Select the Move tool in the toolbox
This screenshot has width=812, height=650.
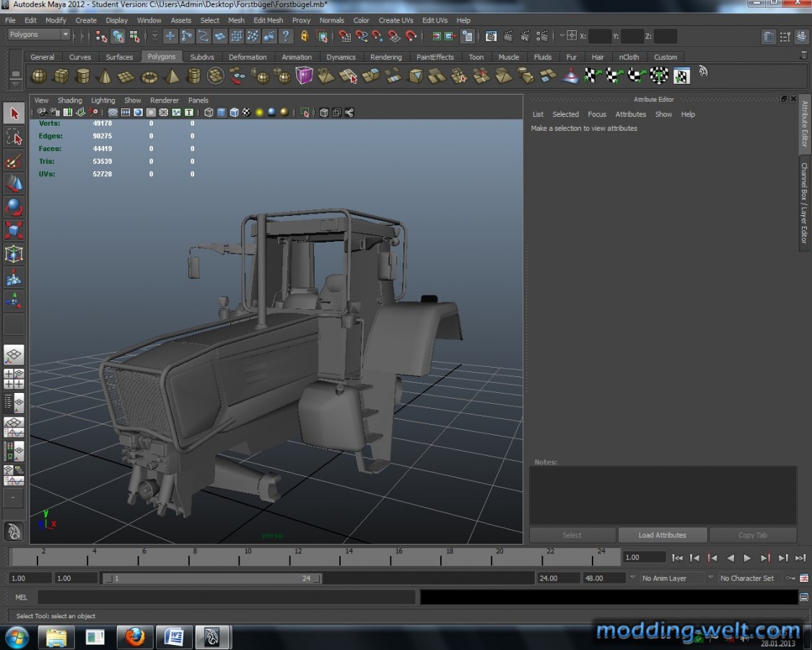pos(14,183)
